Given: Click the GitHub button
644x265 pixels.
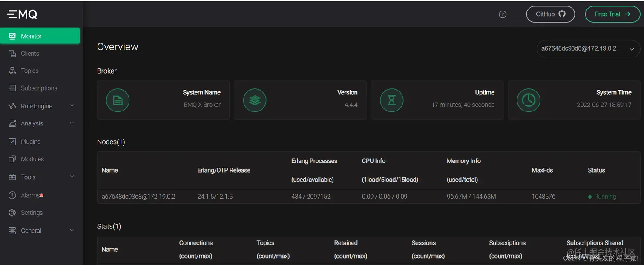Looking at the screenshot, I should coord(550,14).
